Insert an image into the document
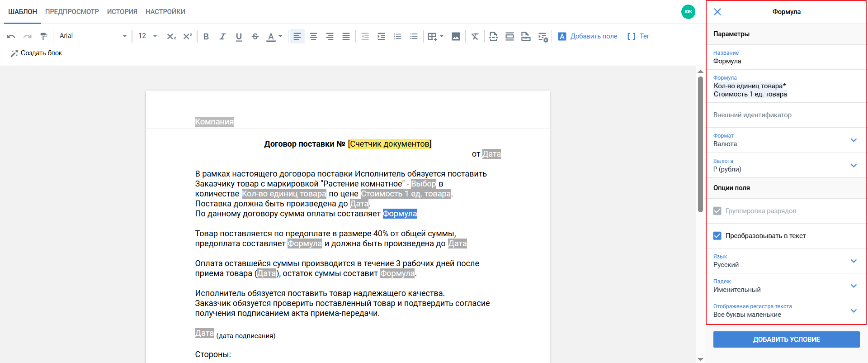Screen dimensions: 868x363 point(456,36)
